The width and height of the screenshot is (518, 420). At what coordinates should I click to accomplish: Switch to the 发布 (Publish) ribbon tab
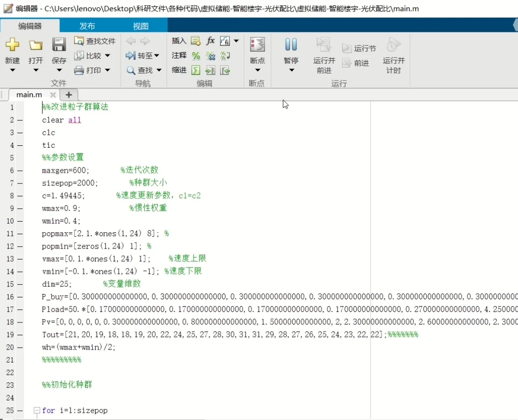click(x=87, y=26)
